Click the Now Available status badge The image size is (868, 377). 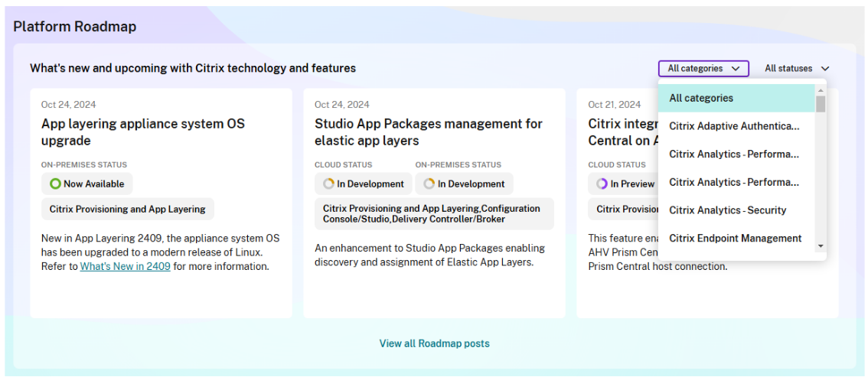86,184
